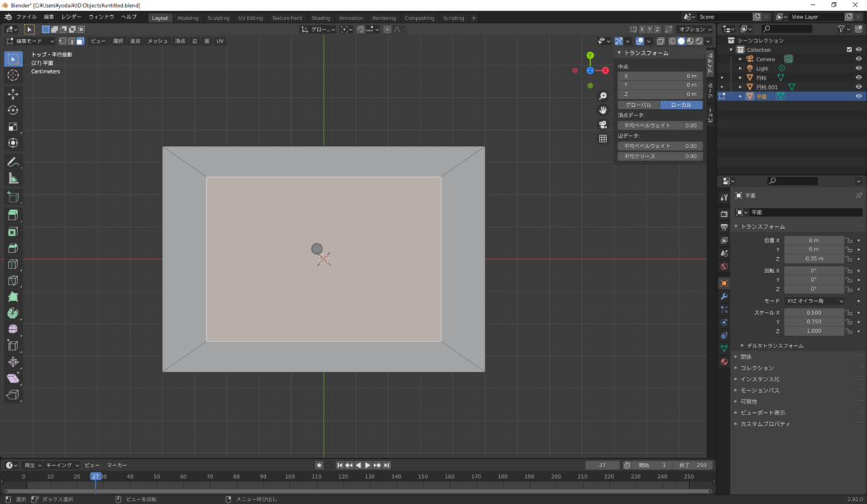Lock location X in properties
Viewport: 867px width, 504px height.
[849, 240]
